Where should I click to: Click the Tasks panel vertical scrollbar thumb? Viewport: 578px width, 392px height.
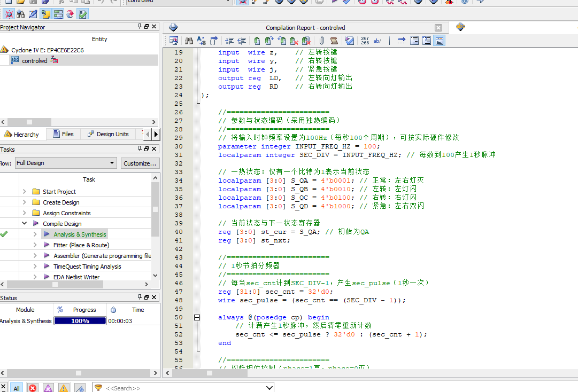pyautogui.click(x=155, y=209)
